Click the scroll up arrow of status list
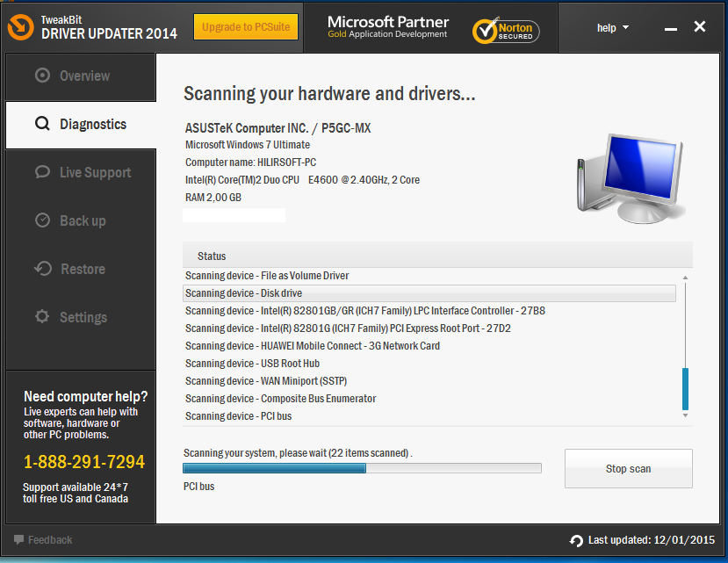Image resolution: width=728 pixels, height=563 pixels. click(685, 278)
